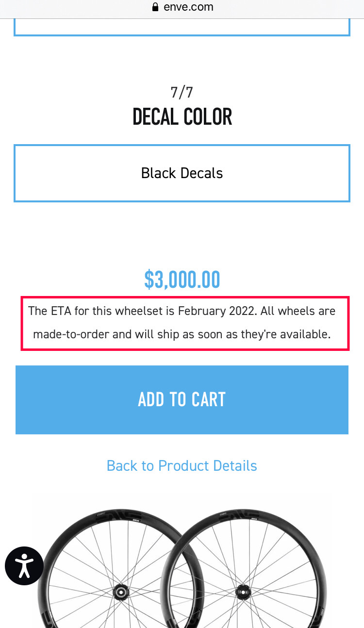
Task: Tap the hub of the left wheel
Action: pyautogui.click(x=118, y=591)
